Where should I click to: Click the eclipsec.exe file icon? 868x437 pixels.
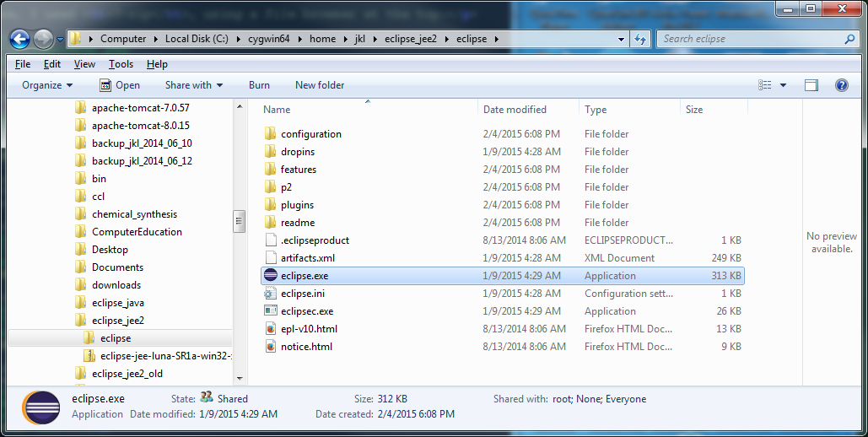271,311
